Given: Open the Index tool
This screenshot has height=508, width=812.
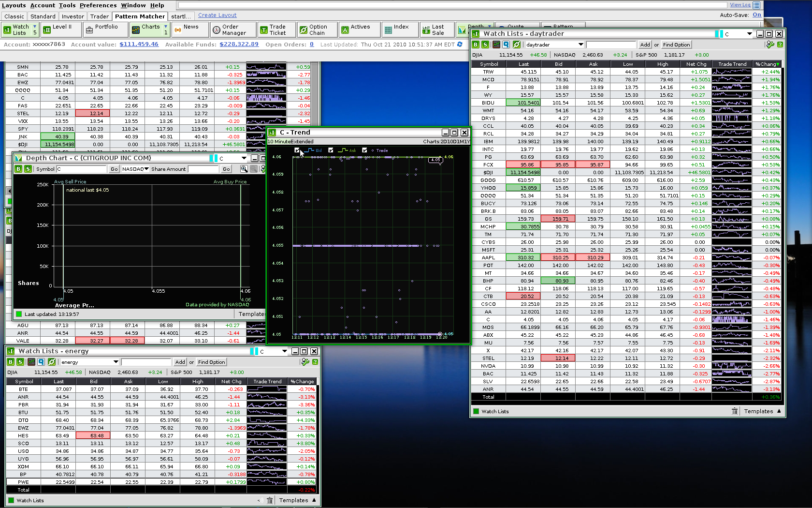Looking at the screenshot, I should [400, 30].
